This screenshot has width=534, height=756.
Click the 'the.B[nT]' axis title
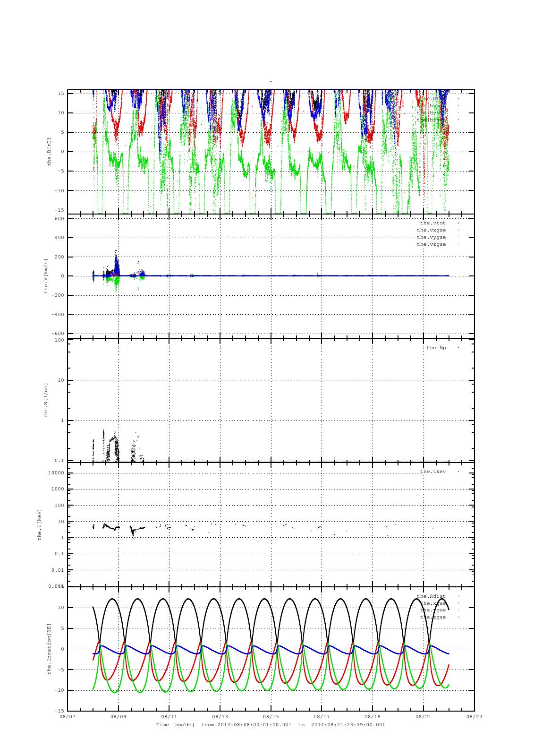49,151
